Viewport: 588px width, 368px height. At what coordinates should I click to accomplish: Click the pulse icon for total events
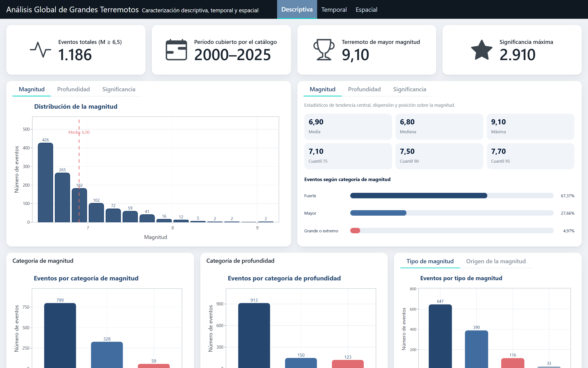[x=40, y=50]
